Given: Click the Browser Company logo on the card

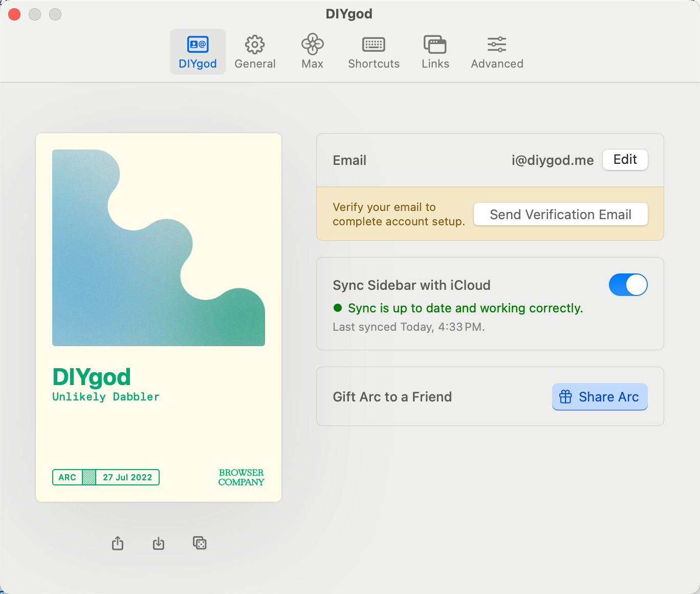Looking at the screenshot, I should point(241,477).
